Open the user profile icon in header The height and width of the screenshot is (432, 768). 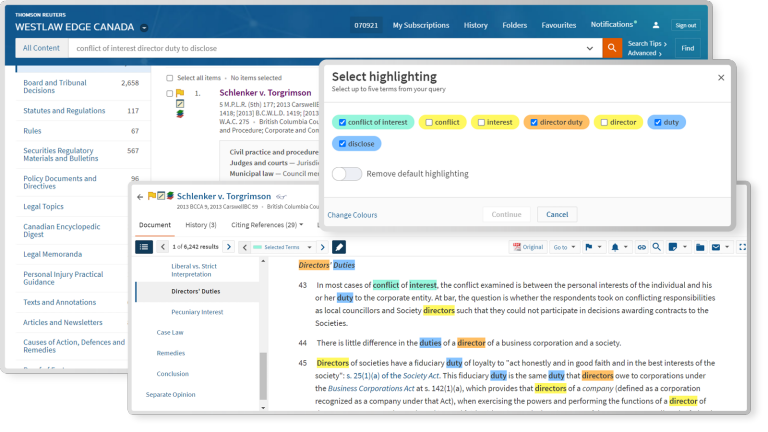tap(656, 25)
